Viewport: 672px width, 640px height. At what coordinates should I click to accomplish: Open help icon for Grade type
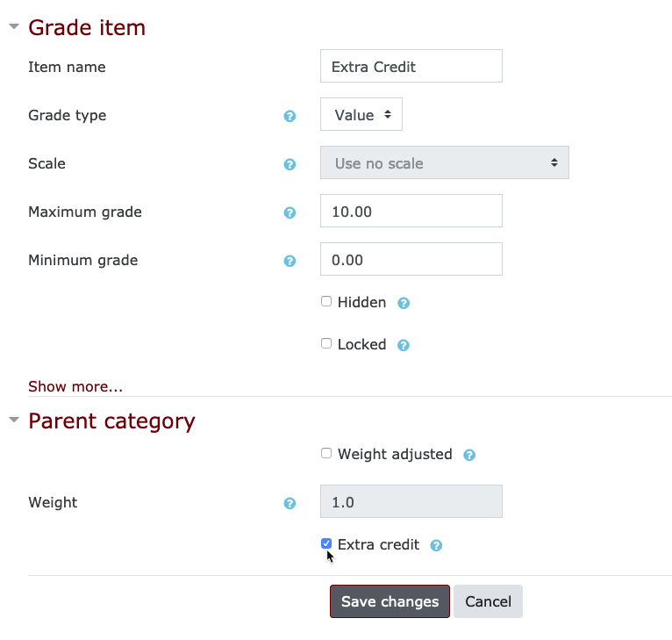pos(290,116)
